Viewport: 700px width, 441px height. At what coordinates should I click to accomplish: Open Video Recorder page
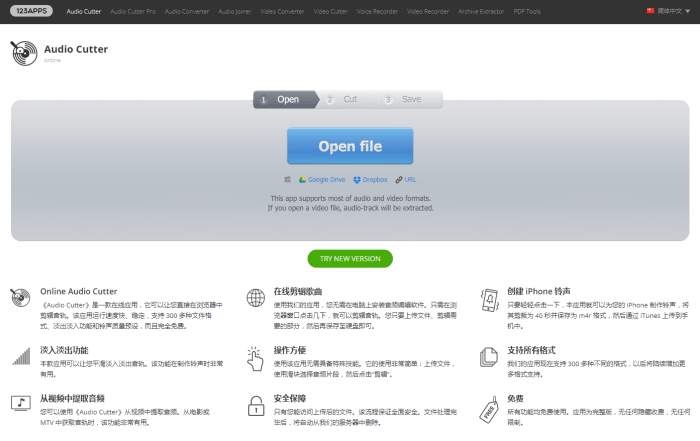tap(428, 12)
